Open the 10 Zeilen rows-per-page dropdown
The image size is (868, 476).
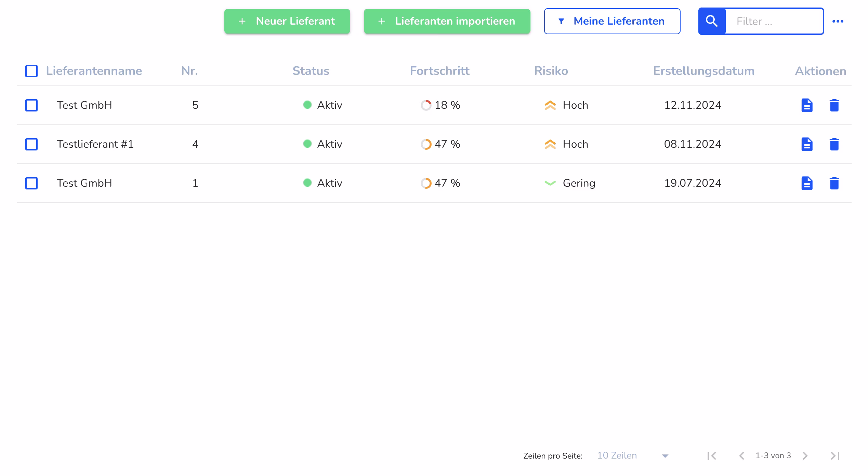click(632, 455)
